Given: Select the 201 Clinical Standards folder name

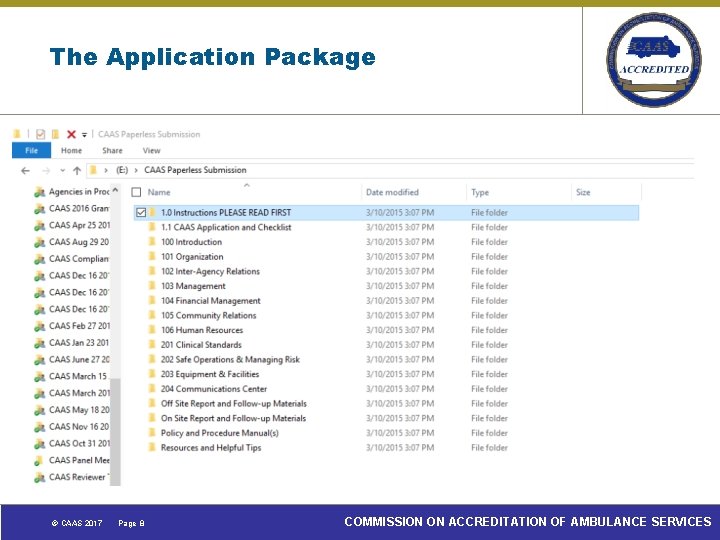Looking at the screenshot, I should coord(201,345).
